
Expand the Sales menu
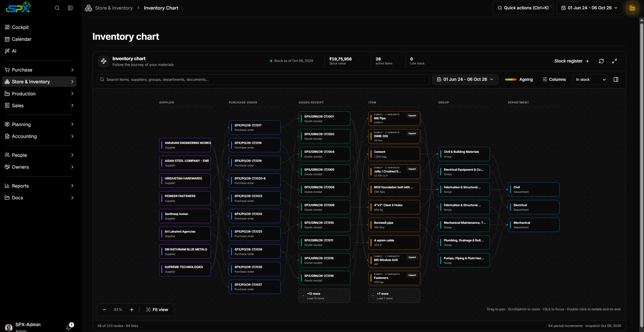(39, 105)
